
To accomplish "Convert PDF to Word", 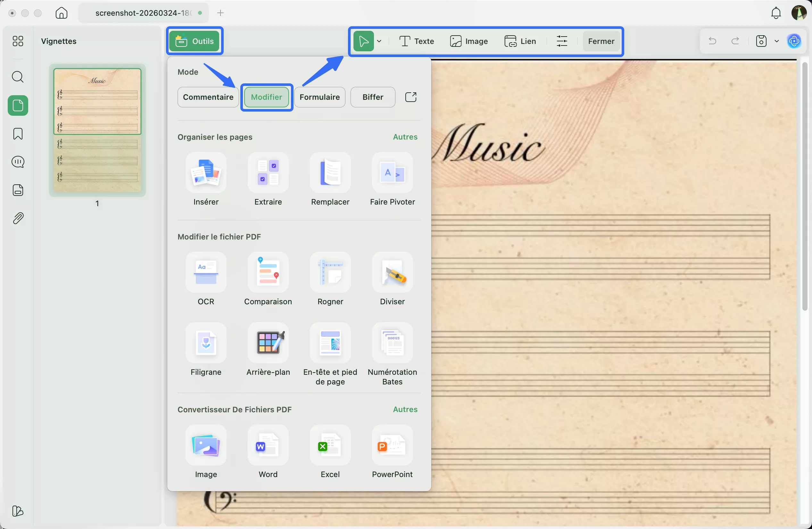I will pos(268,445).
